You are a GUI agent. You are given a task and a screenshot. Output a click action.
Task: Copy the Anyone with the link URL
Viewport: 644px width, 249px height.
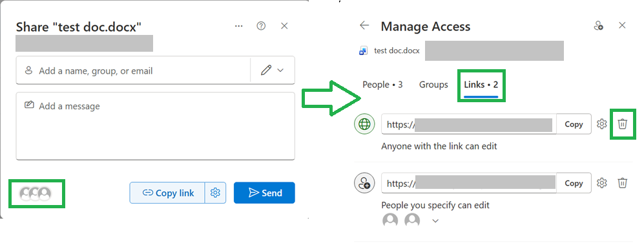tap(574, 124)
